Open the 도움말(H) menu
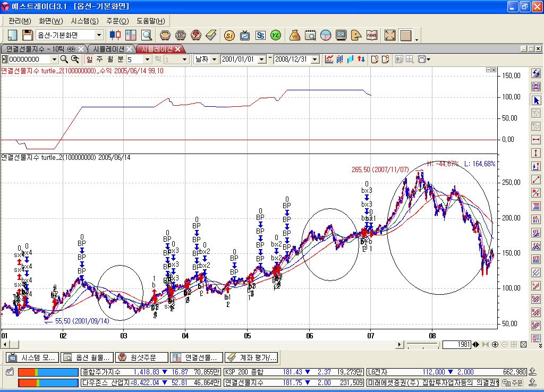This screenshot has height=392, width=544. click(150, 21)
